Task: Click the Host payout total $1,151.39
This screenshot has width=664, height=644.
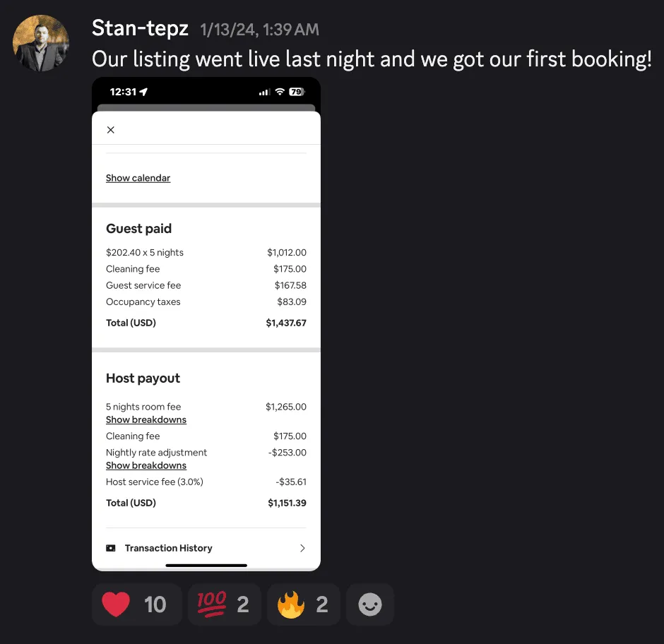Action: (287, 503)
